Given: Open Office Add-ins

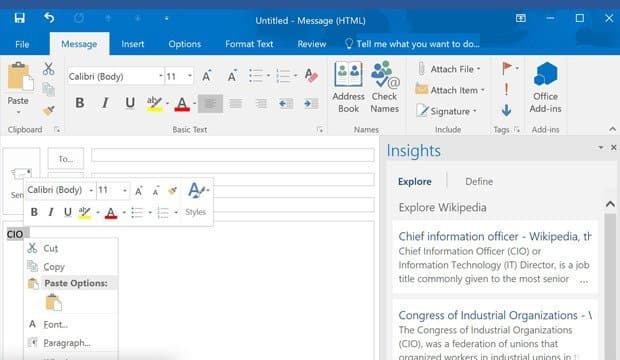Looking at the screenshot, I should point(545,87).
